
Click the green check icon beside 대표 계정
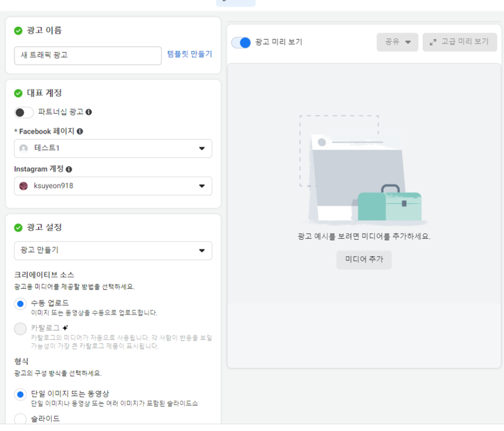(x=18, y=93)
